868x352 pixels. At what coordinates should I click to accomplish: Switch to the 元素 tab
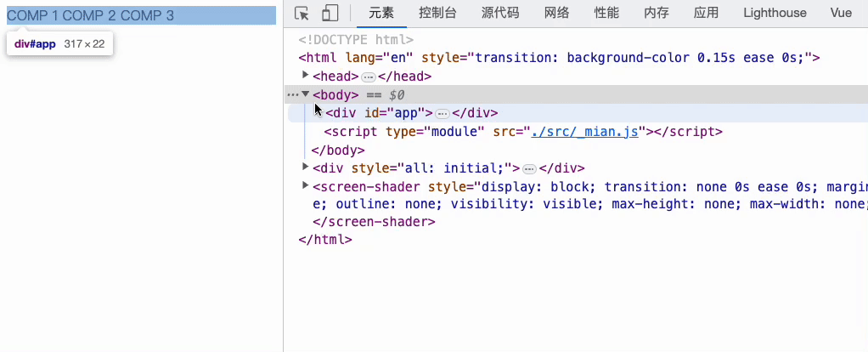[x=381, y=14]
